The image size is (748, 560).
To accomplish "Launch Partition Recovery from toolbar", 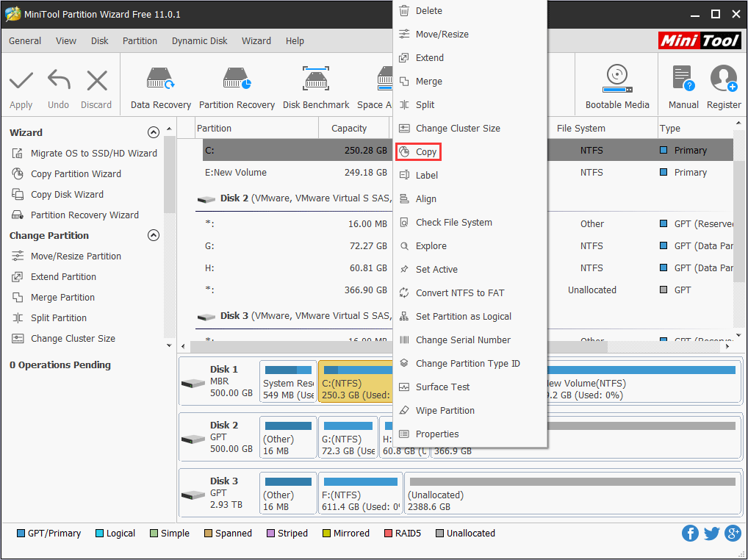I will coord(237,81).
